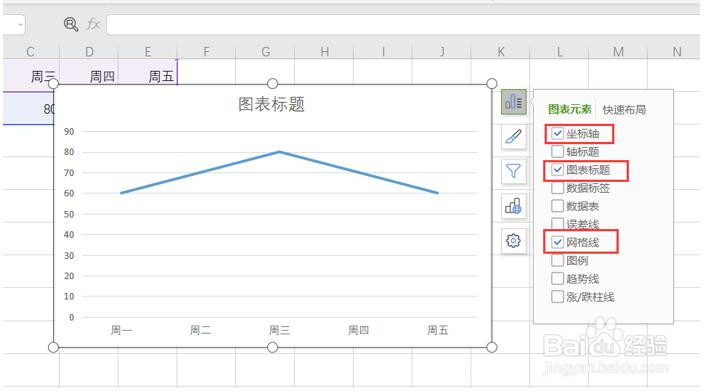Select column C header
The height and width of the screenshot is (392, 708).
click(x=30, y=51)
